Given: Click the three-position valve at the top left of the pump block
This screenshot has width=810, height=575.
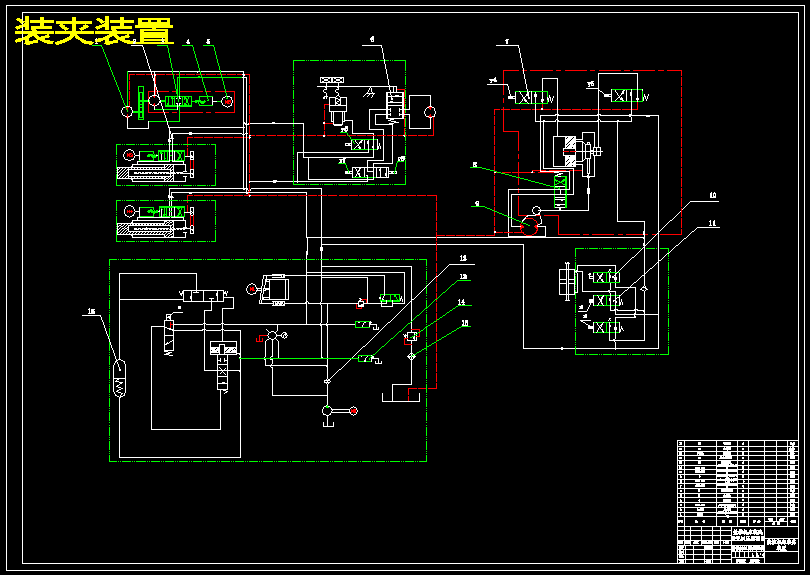Looking at the screenshot, I should (x=205, y=296).
